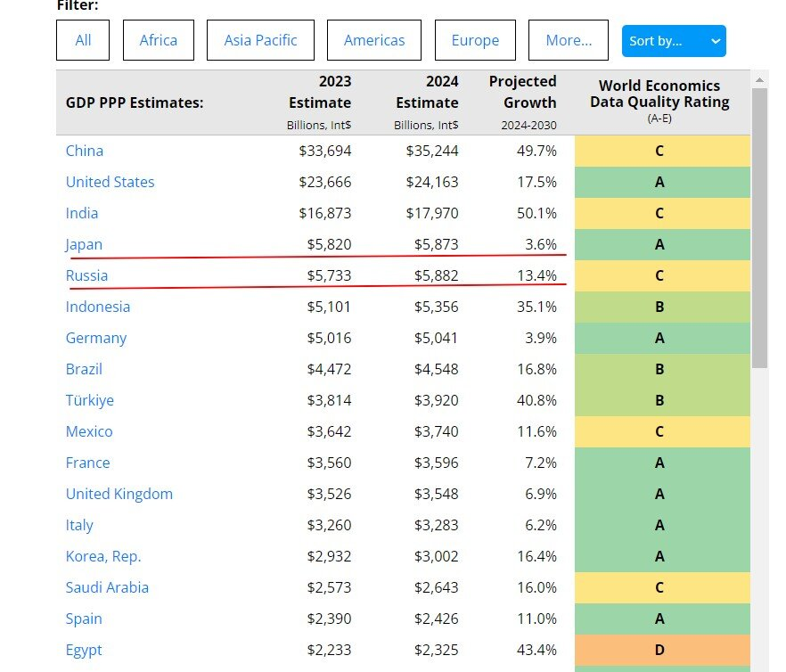
Task: Open the France country link
Action: pyautogui.click(x=87, y=463)
